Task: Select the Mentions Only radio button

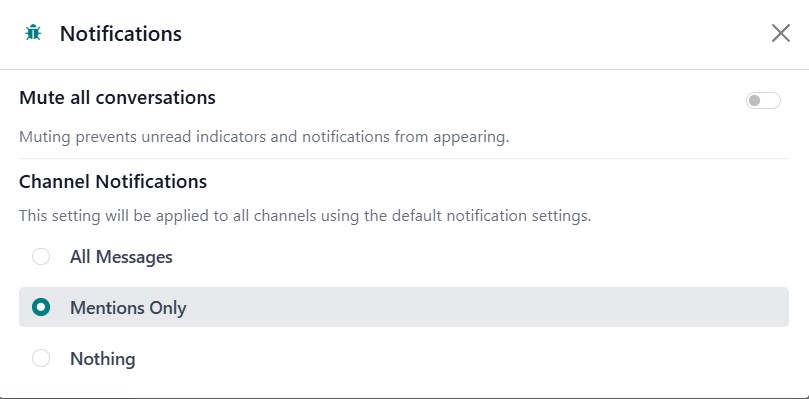Action: [x=41, y=307]
